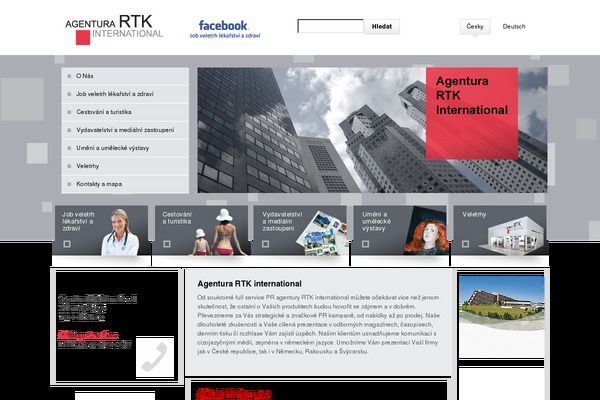Image resolution: width=600 pixels, height=400 pixels.
Task: Open Job veletrh lékařství a zdraví menu item
Action: [125, 94]
